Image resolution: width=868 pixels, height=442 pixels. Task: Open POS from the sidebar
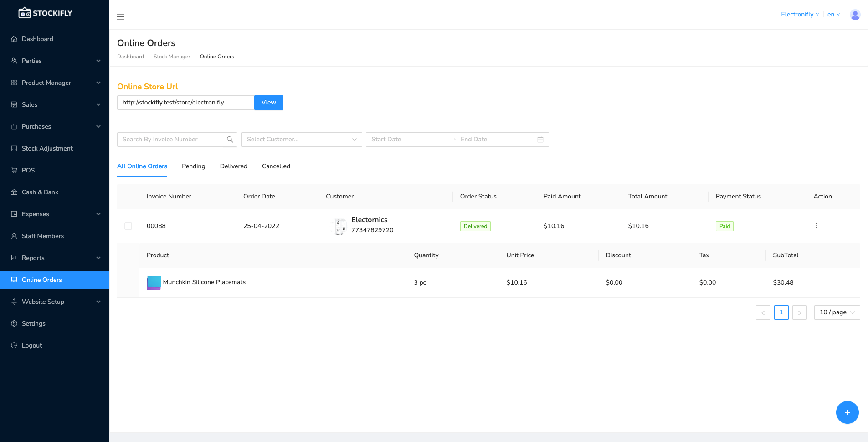[28, 170]
